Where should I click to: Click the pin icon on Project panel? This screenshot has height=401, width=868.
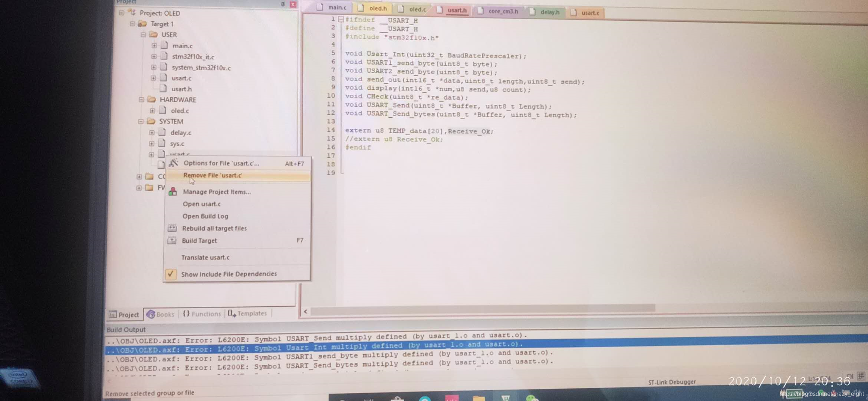pyautogui.click(x=283, y=4)
